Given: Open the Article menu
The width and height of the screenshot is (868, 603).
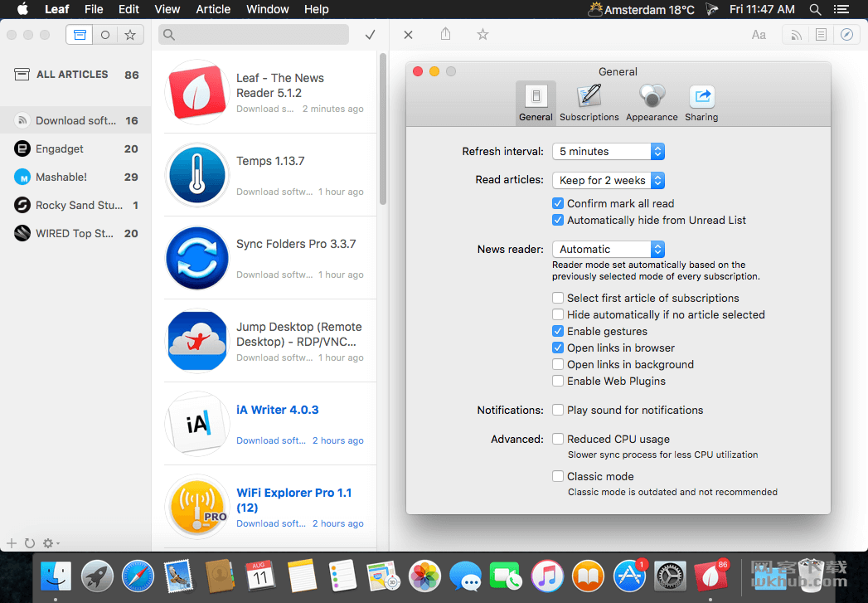Looking at the screenshot, I should [213, 9].
